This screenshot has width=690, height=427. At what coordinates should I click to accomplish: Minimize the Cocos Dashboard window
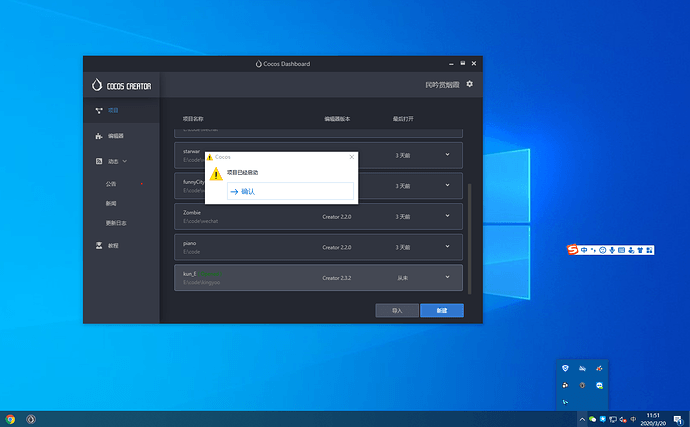tap(451, 64)
